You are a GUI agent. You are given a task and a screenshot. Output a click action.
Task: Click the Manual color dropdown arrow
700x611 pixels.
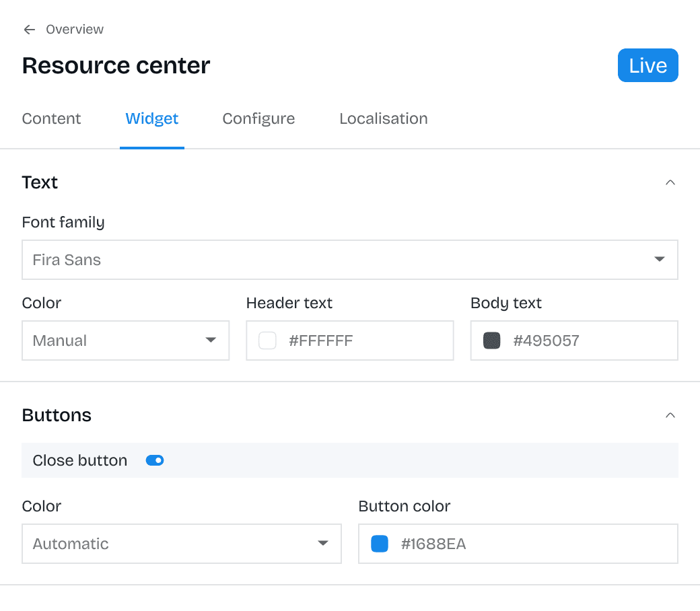[211, 340]
